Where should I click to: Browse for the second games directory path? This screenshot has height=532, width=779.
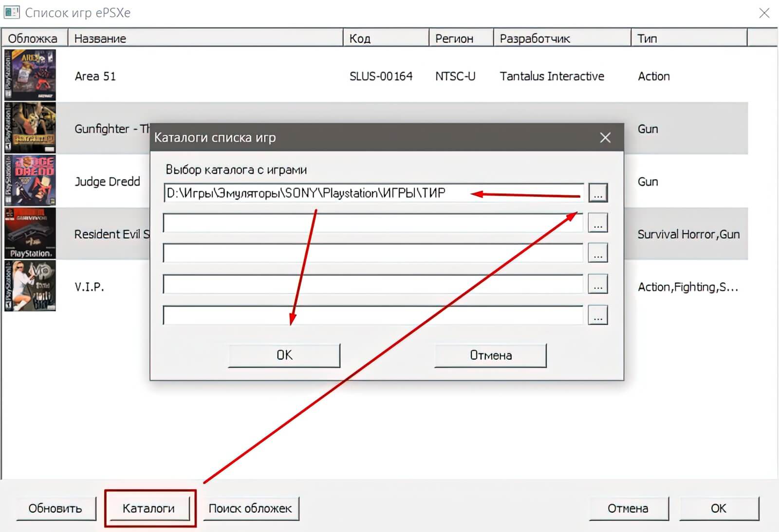pyautogui.click(x=598, y=223)
